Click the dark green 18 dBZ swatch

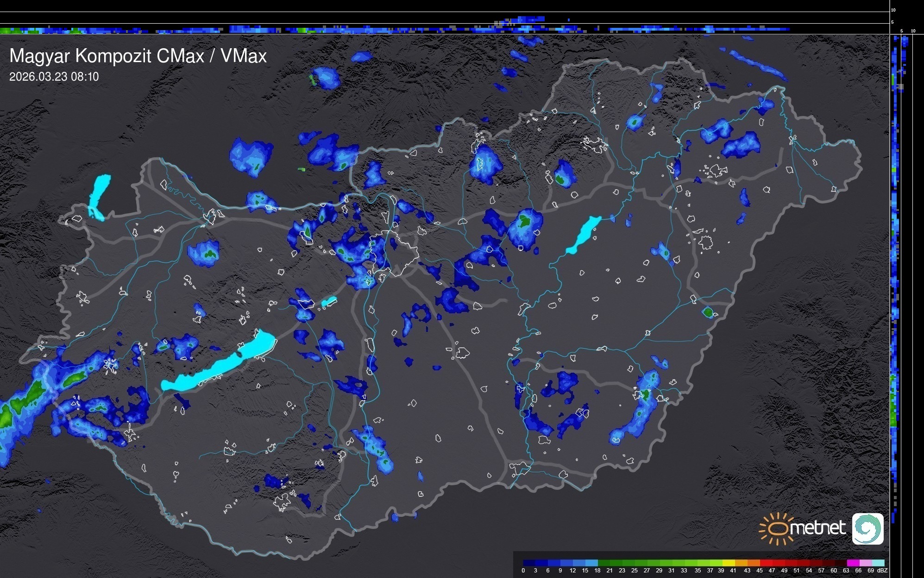point(604,563)
